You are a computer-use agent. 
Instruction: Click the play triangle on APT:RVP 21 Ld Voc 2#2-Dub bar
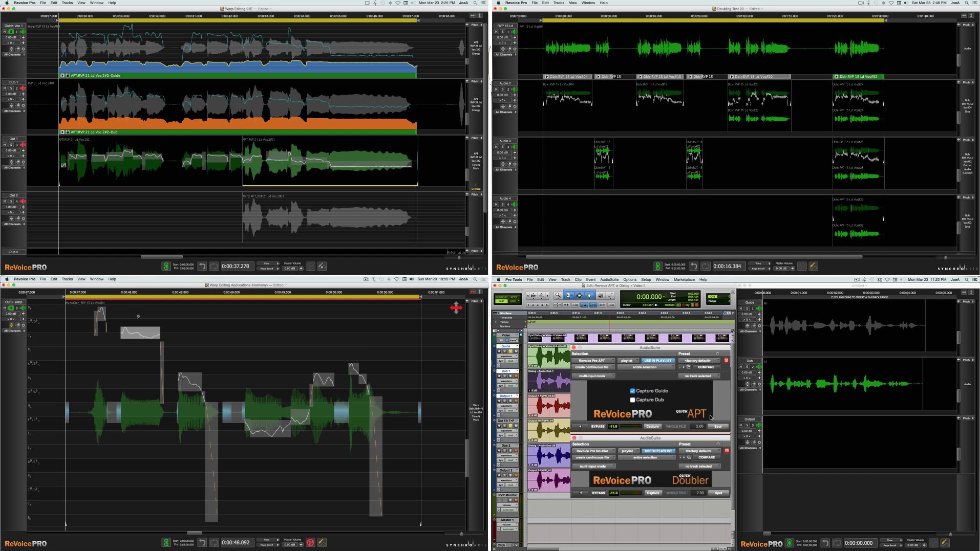62,132
